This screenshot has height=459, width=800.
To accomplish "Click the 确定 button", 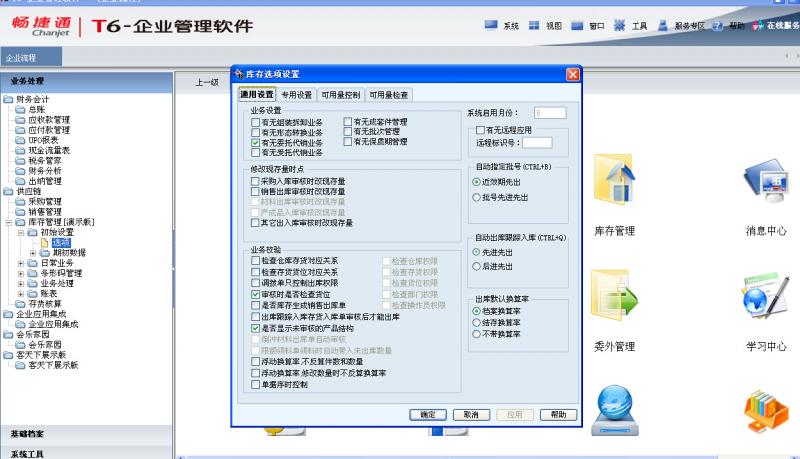I will (428, 415).
